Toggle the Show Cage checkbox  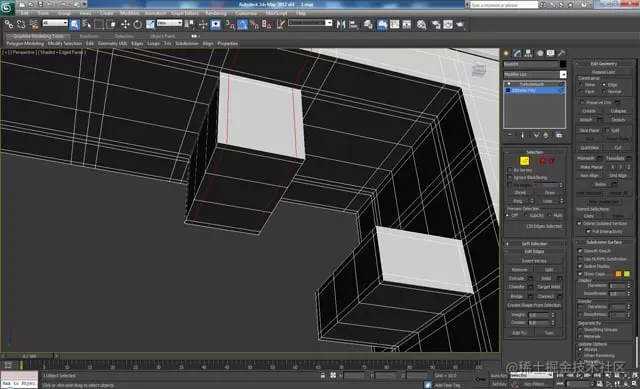click(x=580, y=274)
